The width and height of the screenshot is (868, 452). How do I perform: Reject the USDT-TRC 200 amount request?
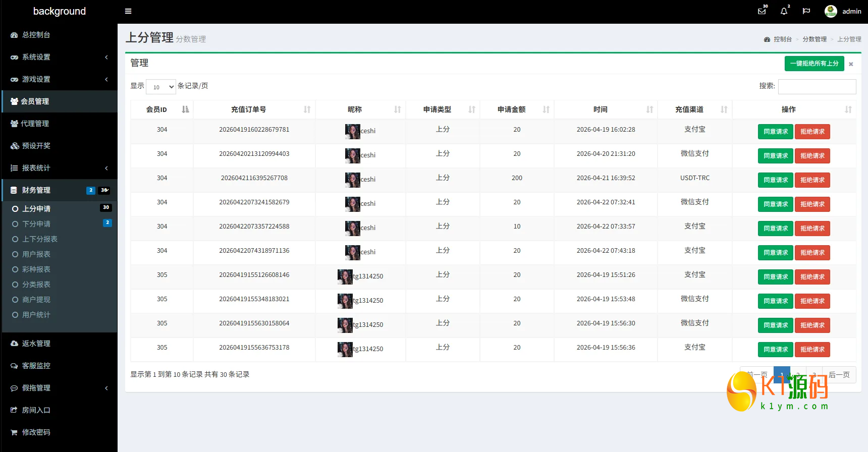(x=812, y=180)
